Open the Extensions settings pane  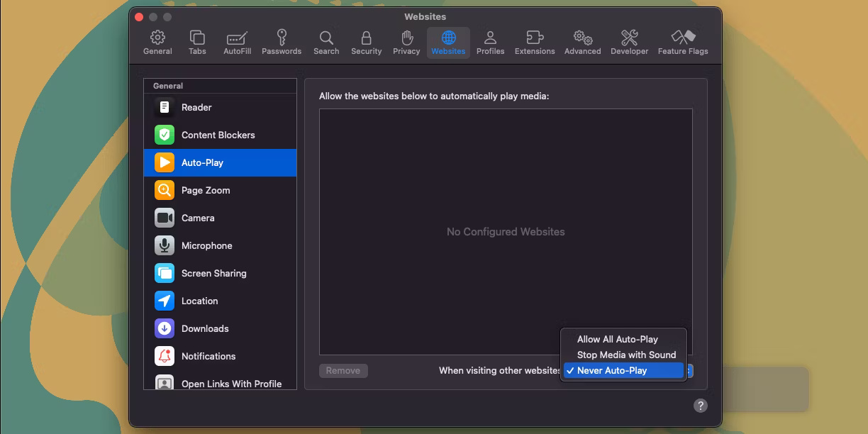[x=534, y=41]
